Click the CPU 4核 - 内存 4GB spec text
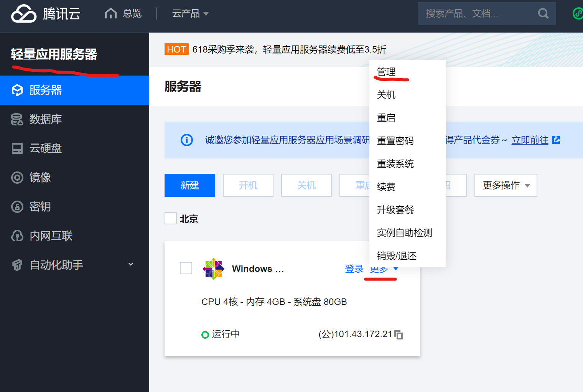Screen dimensions: 583x392 pos(274,302)
